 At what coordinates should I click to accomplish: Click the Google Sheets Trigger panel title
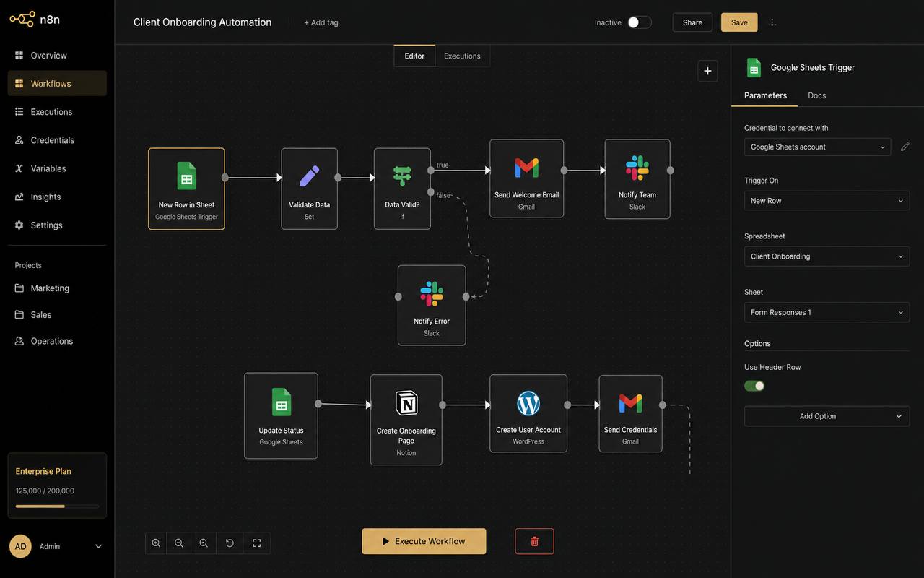pyautogui.click(x=813, y=67)
